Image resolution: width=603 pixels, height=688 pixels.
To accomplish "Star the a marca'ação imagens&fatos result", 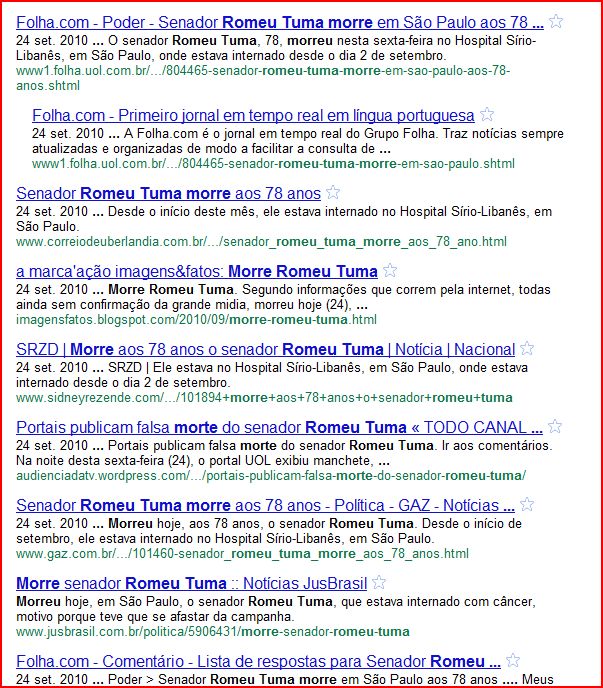I will coord(390,270).
